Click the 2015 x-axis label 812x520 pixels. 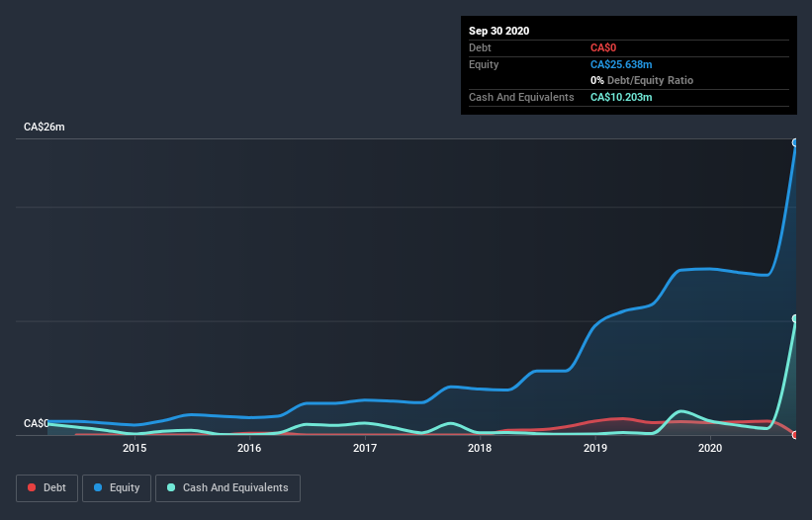(x=135, y=448)
